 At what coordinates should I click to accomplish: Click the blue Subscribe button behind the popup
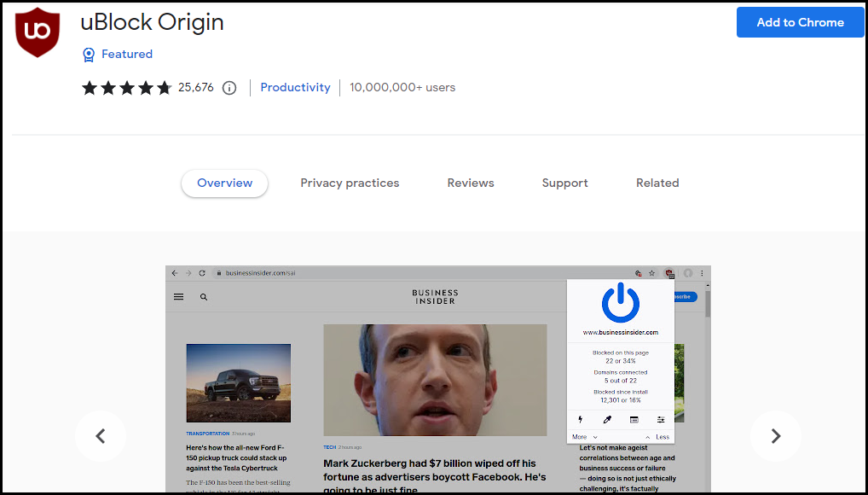point(686,297)
